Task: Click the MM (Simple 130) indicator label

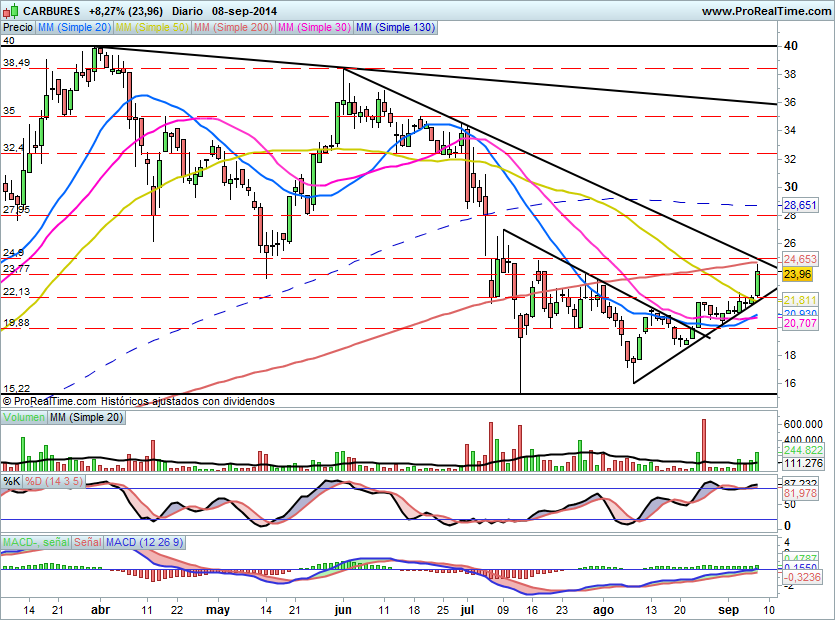Action: tap(395, 29)
